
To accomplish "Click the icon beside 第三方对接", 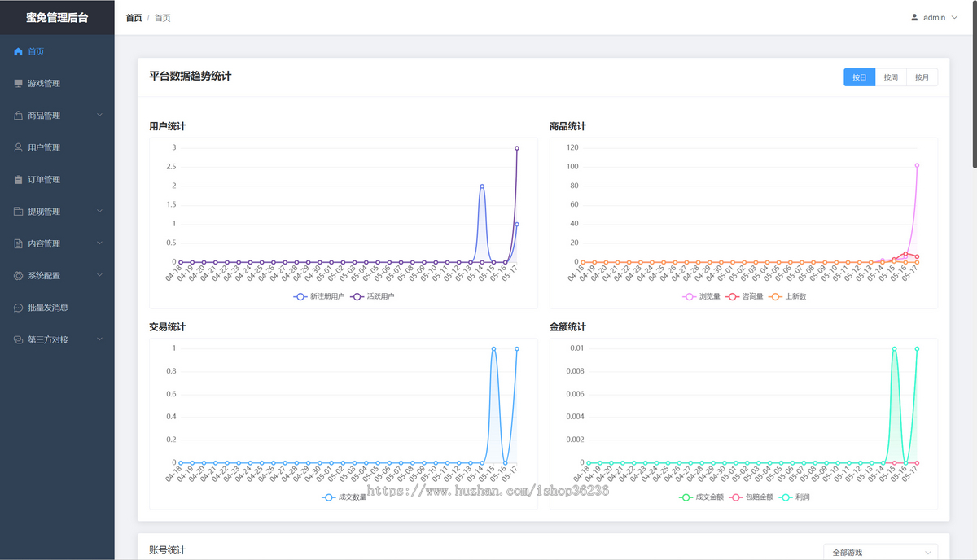I will click(19, 339).
